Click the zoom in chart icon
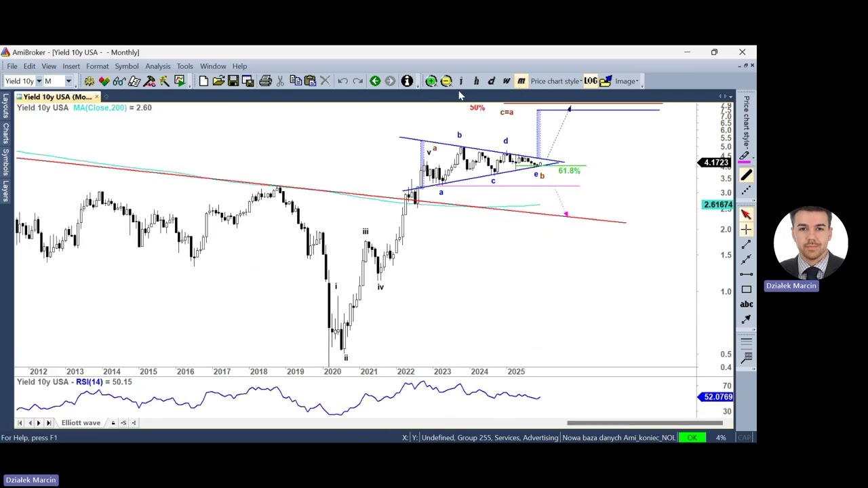Screen dimensions: 868x488 coord(431,81)
